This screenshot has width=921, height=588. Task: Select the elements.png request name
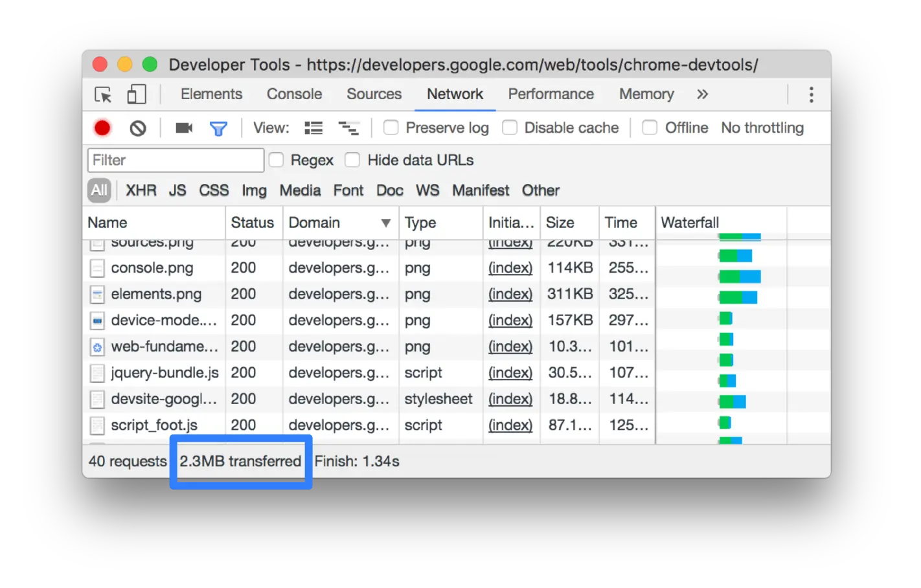pyautogui.click(x=156, y=295)
